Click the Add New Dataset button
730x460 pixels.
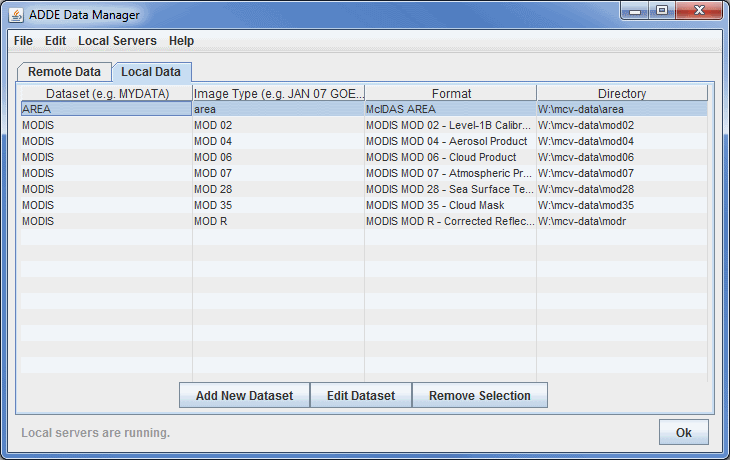click(x=244, y=395)
